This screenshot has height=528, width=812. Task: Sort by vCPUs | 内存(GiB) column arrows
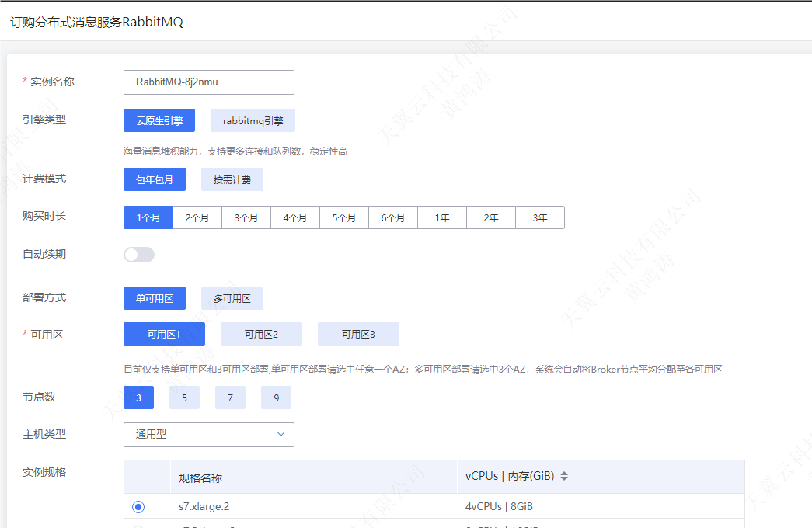click(564, 476)
